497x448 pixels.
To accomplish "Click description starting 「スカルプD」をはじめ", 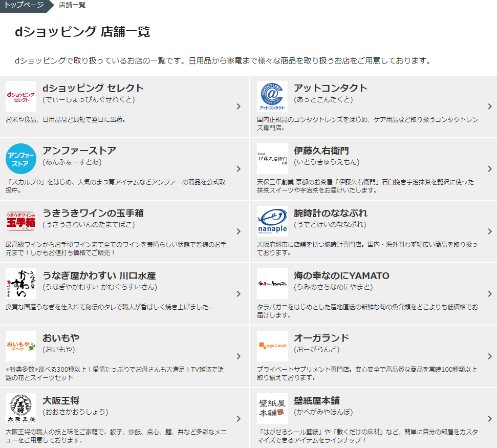I will [x=115, y=186].
